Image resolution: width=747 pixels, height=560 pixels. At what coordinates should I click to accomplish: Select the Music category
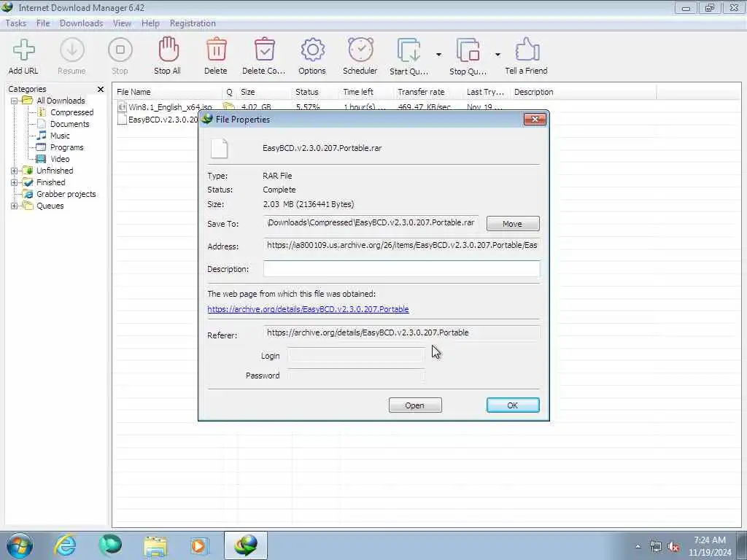60,136
